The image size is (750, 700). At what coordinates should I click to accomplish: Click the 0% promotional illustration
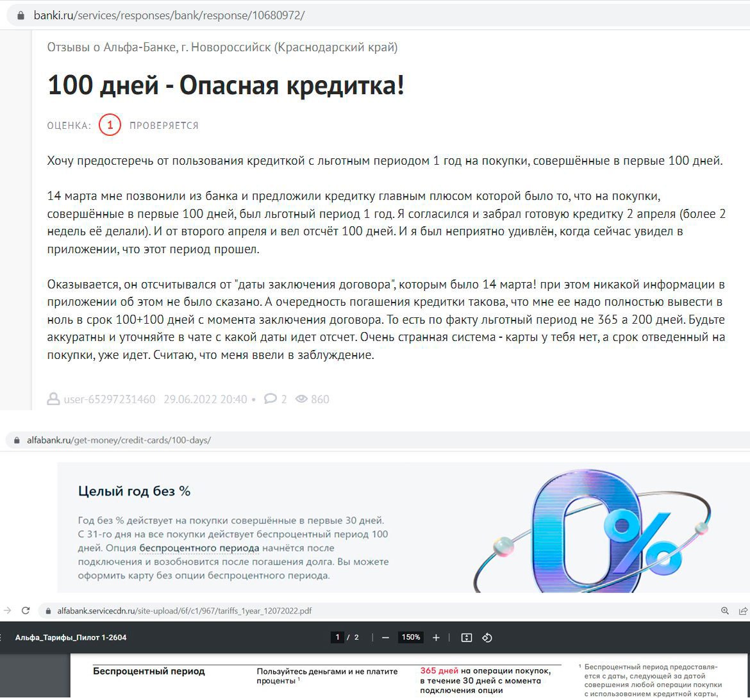point(593,530)
